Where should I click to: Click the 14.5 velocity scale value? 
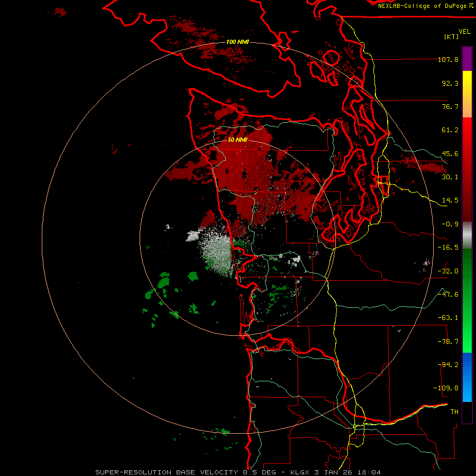pos(450,200)
